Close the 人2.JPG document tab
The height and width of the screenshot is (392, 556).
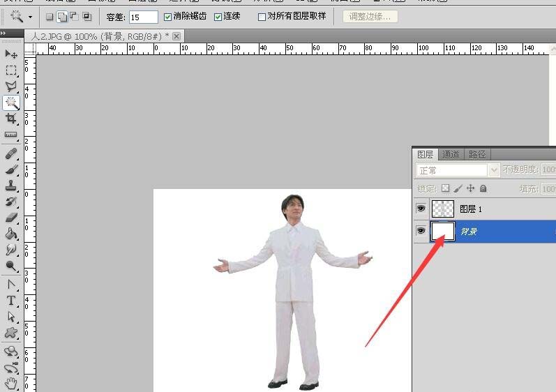point(176,36)
